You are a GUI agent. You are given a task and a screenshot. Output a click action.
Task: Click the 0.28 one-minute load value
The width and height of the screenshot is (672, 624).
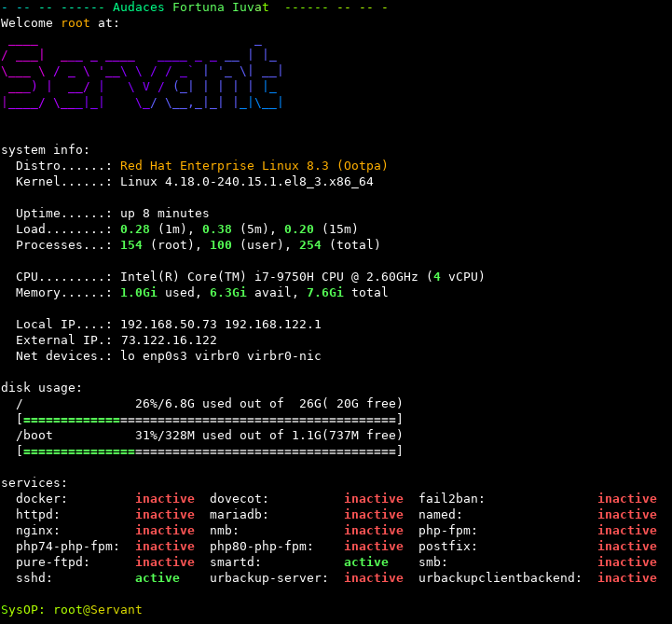[x=135, y=229]
